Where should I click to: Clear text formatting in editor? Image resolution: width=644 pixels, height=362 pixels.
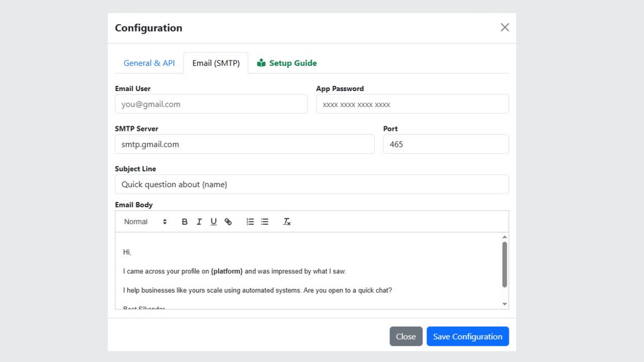(x=287, y=222)
